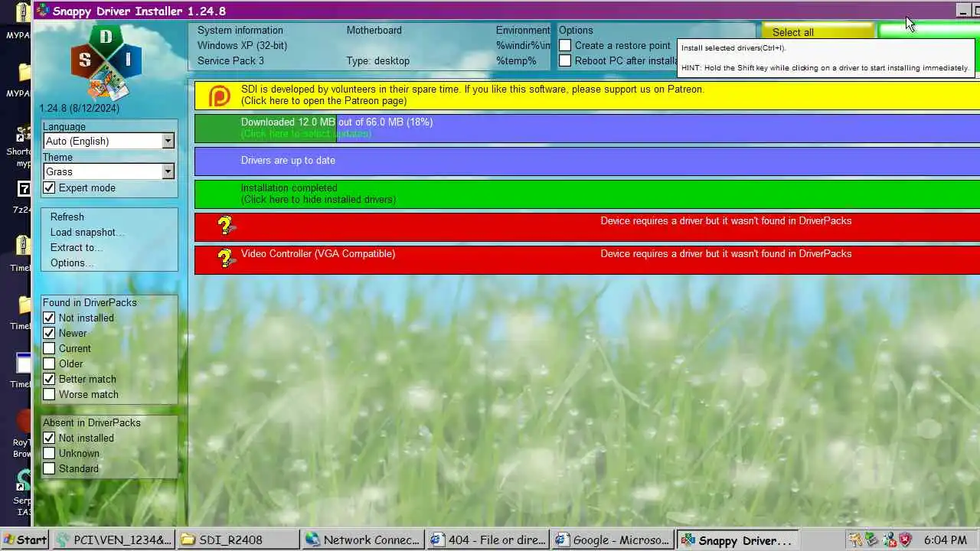Screen dimensions: 980x551
Task: Enable the Worse match checkbox
Action: [49, 394]
